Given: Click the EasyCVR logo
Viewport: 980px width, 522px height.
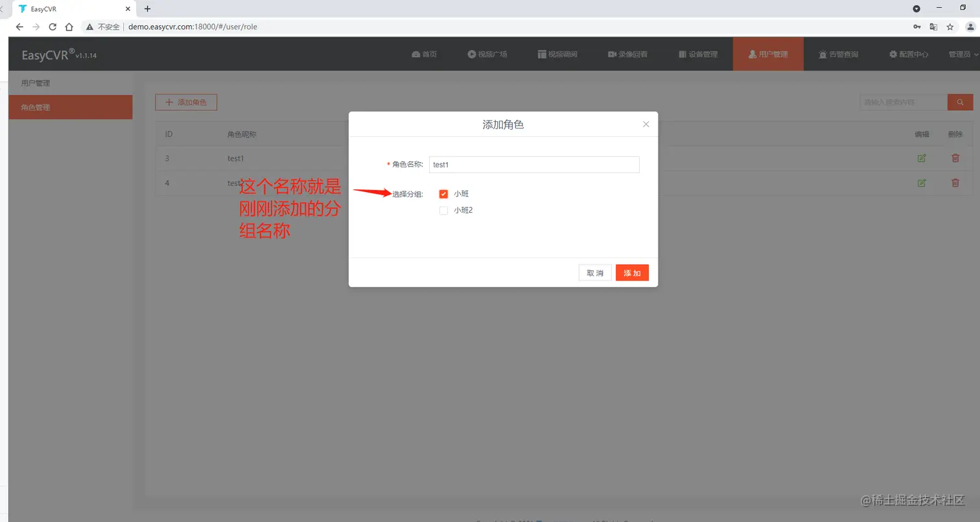Looking at the screenshot, I should coord(59,55).
